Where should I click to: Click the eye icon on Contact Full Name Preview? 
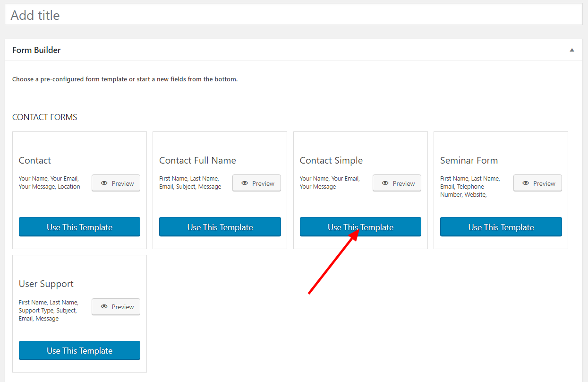(245, 183)
